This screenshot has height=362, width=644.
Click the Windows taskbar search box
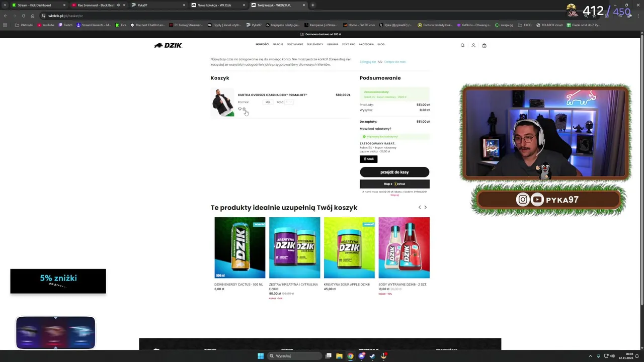pyautogui.click(x=294, y=356)
